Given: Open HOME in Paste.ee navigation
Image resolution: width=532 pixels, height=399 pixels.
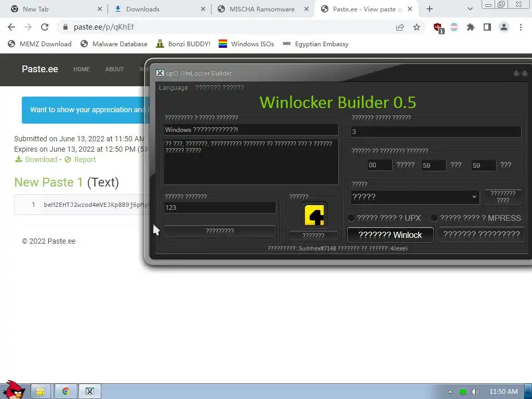Looking at the screenshot, I should coord(82,69).
